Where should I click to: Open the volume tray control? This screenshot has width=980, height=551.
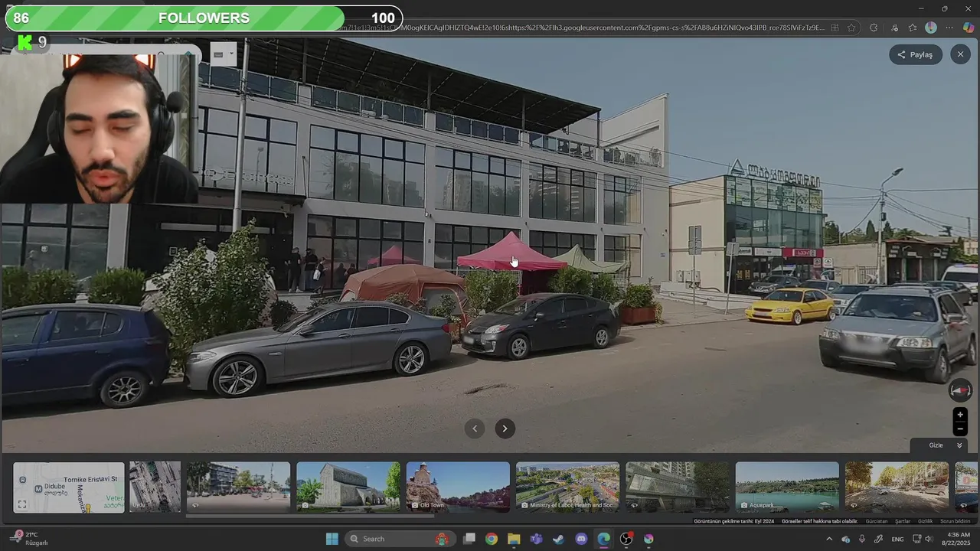pyautogui.click(x=929, y=539)
